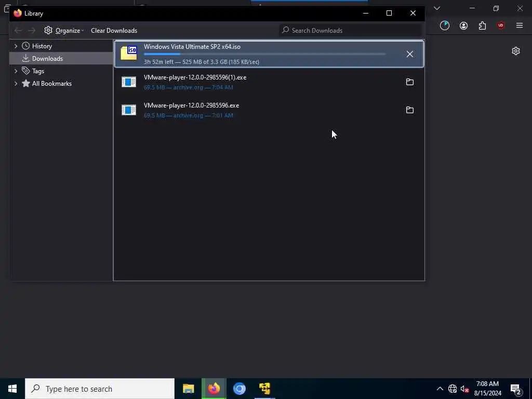This screenshot has height=399, width=532.
Task: Open list all tabs chevron in Firefox
Action: click(x=437, y=8)
